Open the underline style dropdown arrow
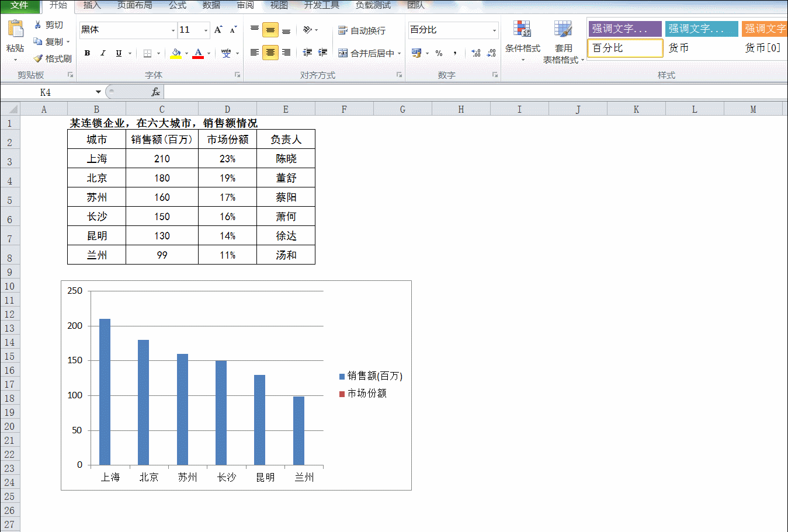This screenshot has width=788, height=532. tap(130, 53)
